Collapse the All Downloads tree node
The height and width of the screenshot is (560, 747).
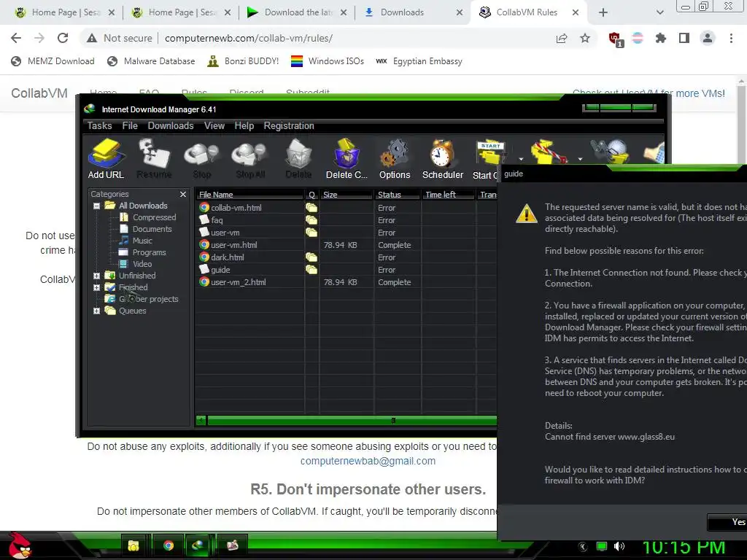pos(97,206)
